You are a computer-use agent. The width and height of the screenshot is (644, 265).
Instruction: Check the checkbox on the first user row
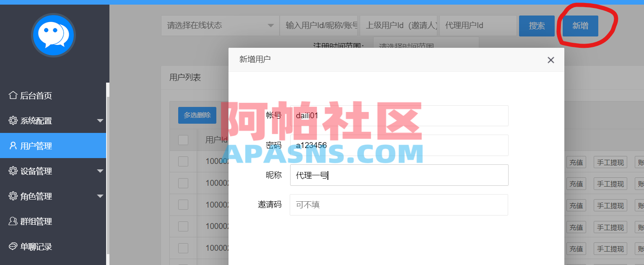pyautogui.click(x=183, y=161)
